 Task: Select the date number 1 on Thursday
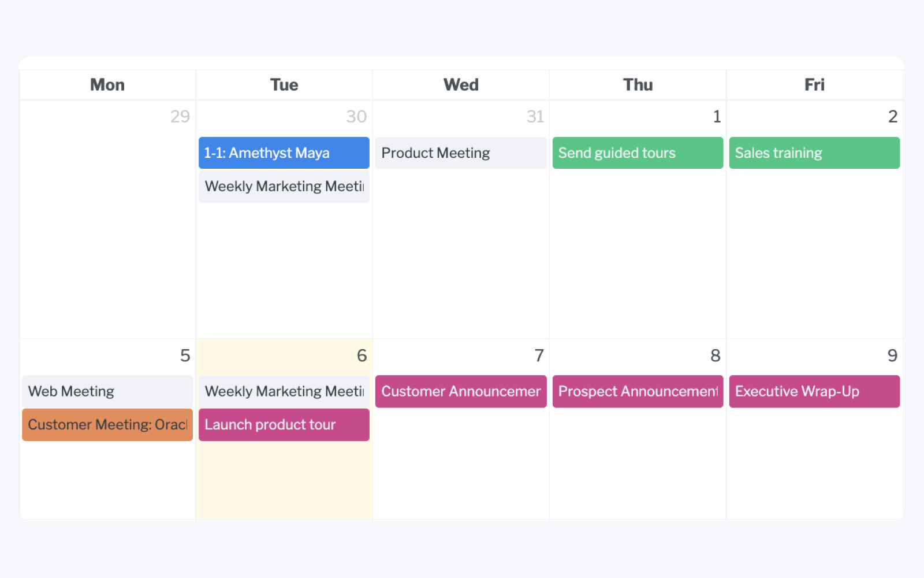(717, 116)
